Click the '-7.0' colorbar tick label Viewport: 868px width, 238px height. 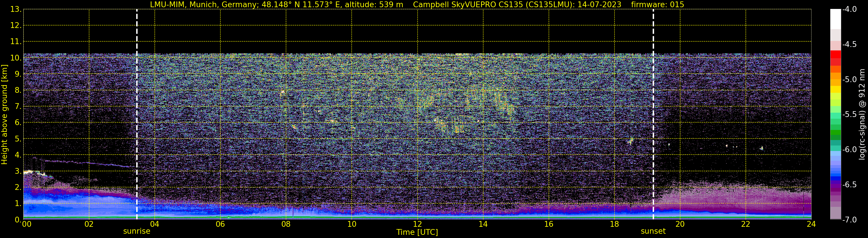(850, 220)
